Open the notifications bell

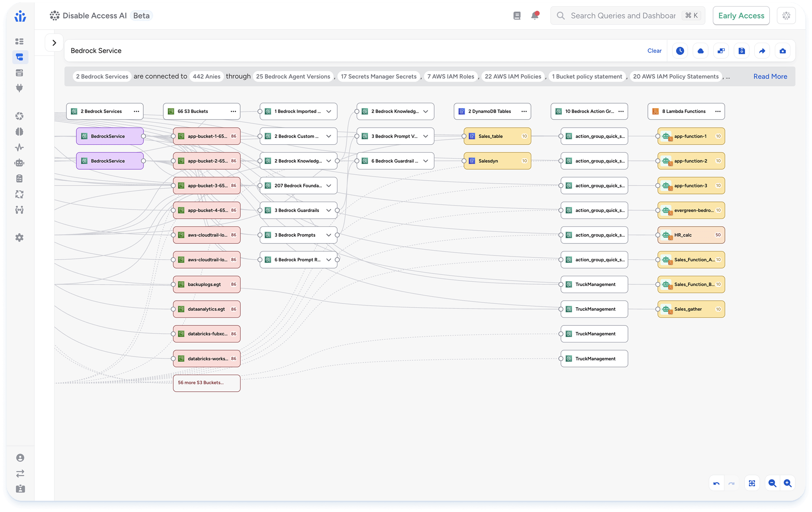coord(535,16)
